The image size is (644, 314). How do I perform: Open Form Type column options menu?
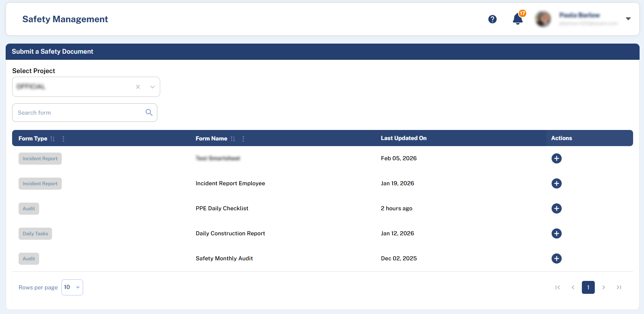point(63,138)
